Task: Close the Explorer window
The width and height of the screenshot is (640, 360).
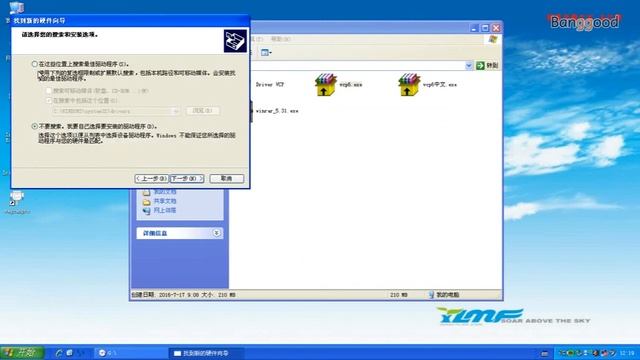Action: 496,28
